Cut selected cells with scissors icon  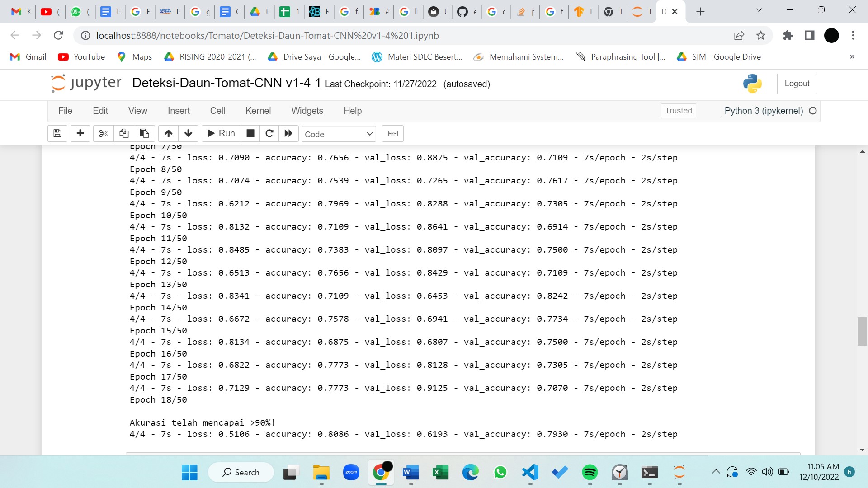(x=104, y=133)
